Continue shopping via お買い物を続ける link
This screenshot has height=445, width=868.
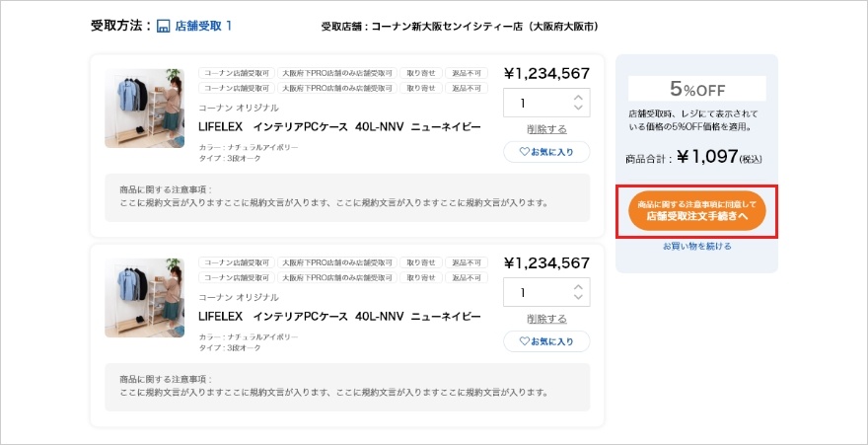point(697,247)
